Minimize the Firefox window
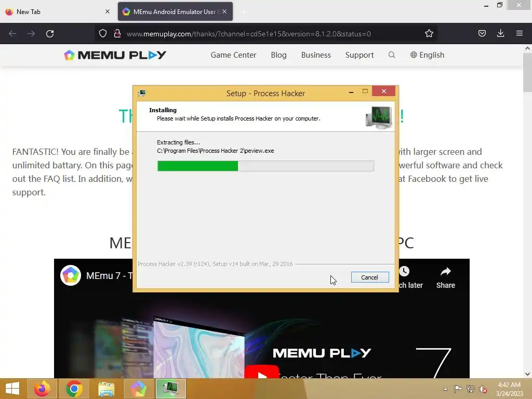 (x=486, y=5)
